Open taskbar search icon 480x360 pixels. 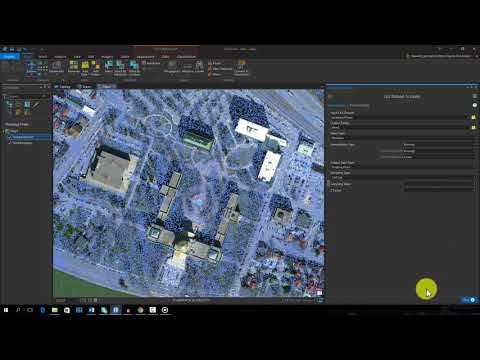[x=18, y=310]
